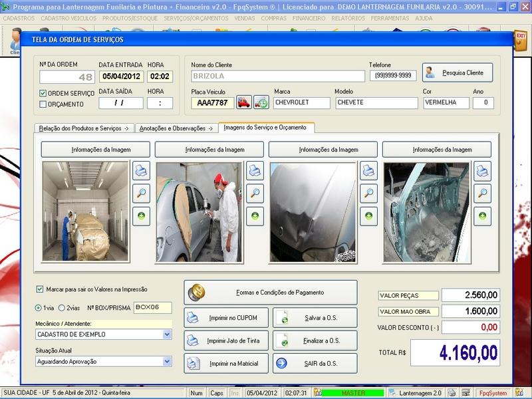Click Finalizar a O.S. button
The width and height of the screenshot is (532, 399).
pos(315,341)
